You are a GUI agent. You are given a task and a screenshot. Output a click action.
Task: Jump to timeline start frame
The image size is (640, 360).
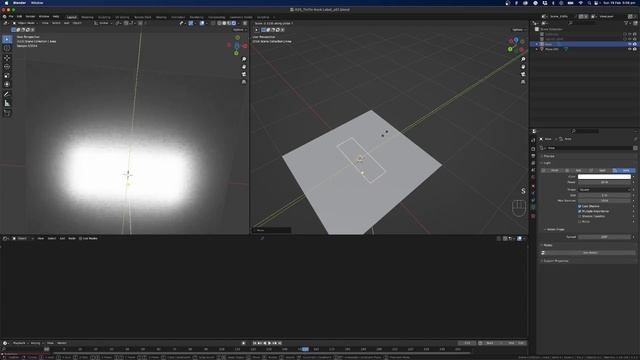(x=255, y=343)
